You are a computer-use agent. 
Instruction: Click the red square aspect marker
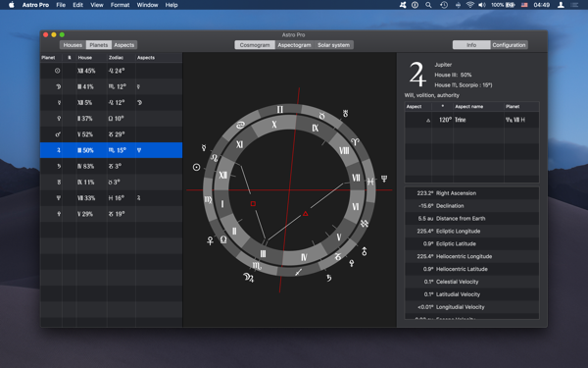(x=253, y=203)
